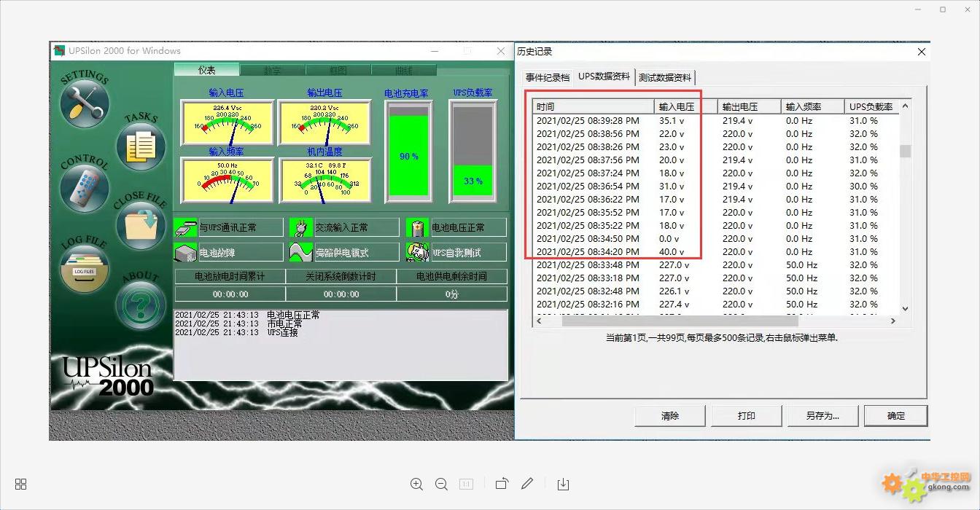980x510 pixels.
Task: Click the ABOUT question mark icon
Action: 140,306
